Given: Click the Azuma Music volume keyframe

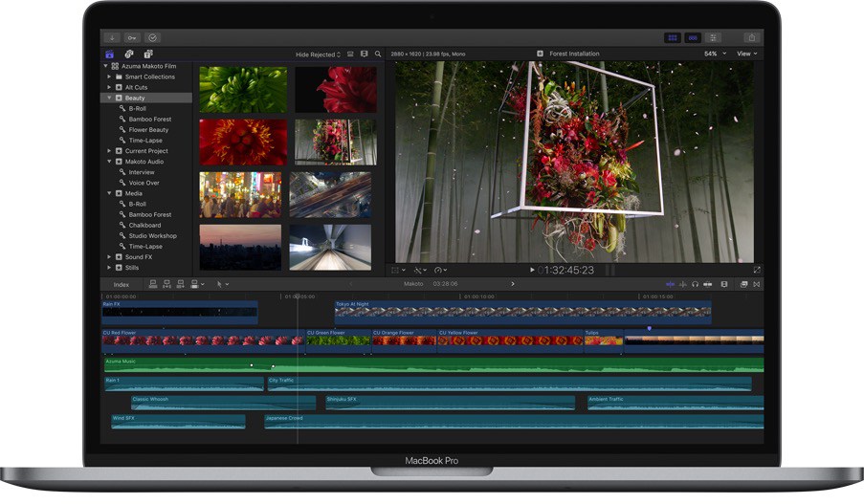Looking at the screenshot, I should (x=252, y=364).
